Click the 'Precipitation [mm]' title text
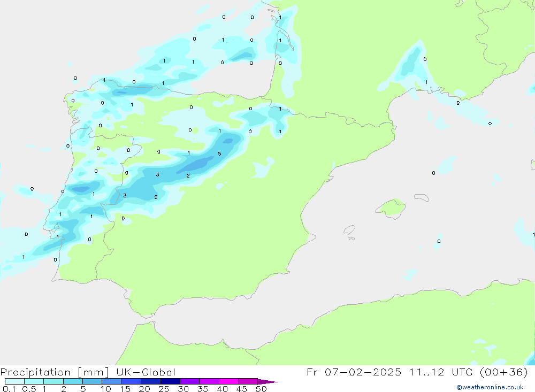The image size is (535, 392). coord(55,372)
